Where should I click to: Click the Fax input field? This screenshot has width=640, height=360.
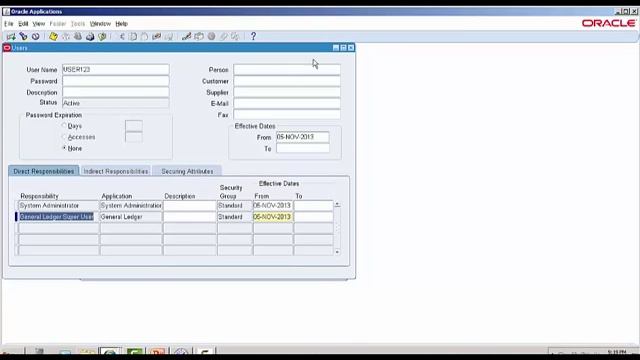point(287,115)
